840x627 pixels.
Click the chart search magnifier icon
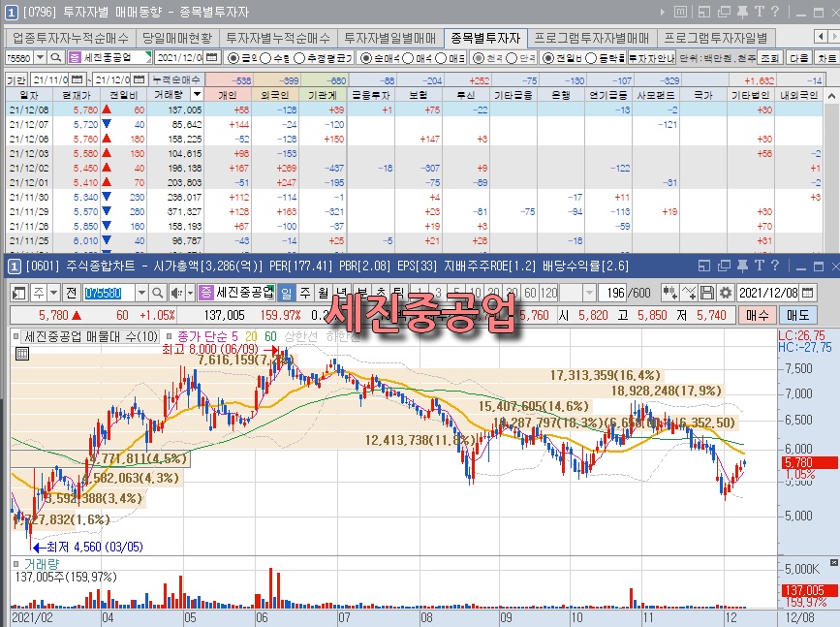[x=157, y=293]
